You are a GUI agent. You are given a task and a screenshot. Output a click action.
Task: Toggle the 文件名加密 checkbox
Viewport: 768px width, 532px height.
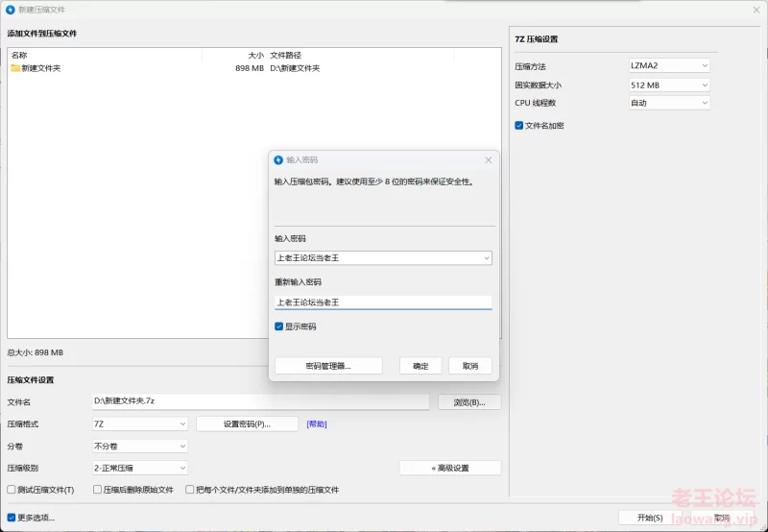519,126
